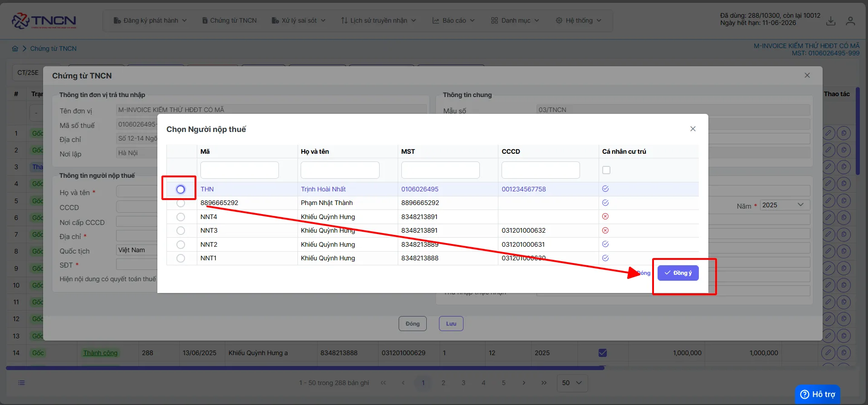Click the Lưu button
The width and height of the screenshot is (868, 405).
pos(451,324)
